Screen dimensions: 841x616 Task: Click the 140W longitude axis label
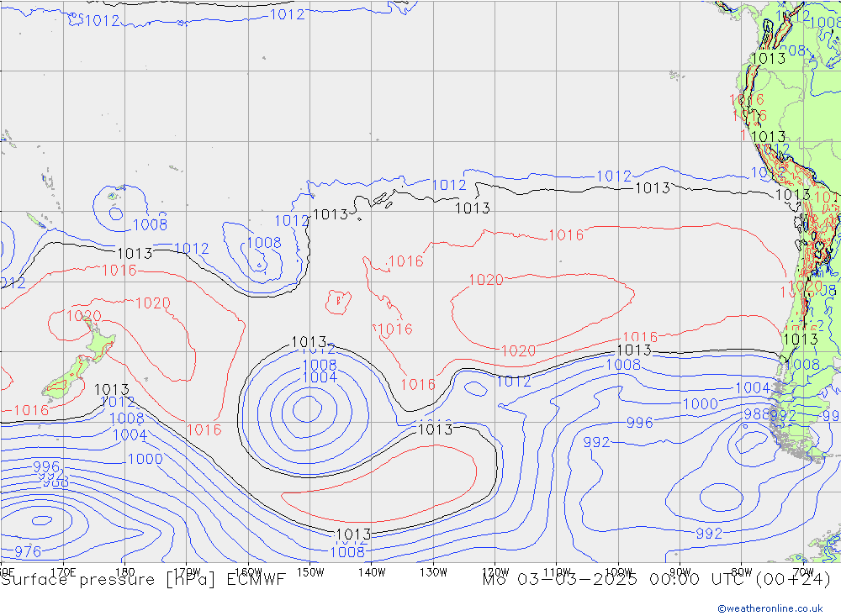pos(371,571)
